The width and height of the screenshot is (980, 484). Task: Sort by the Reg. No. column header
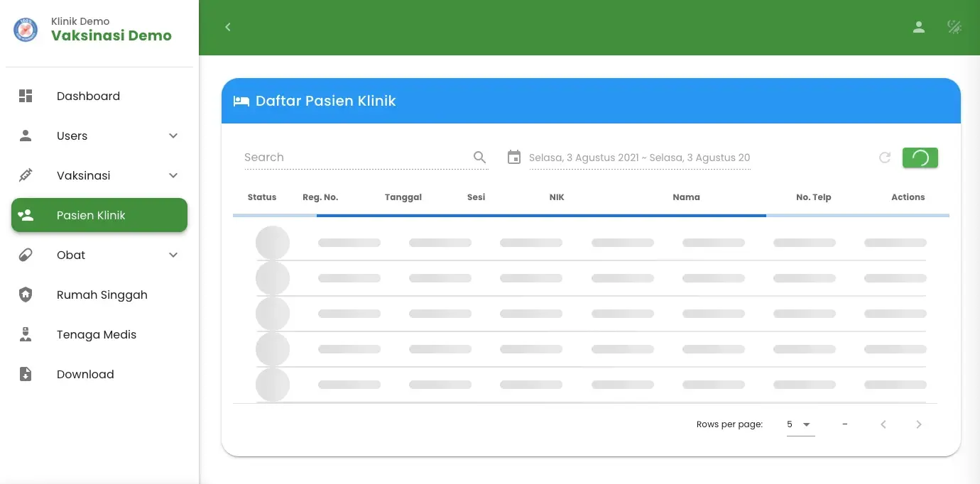(x=320, y=197)
